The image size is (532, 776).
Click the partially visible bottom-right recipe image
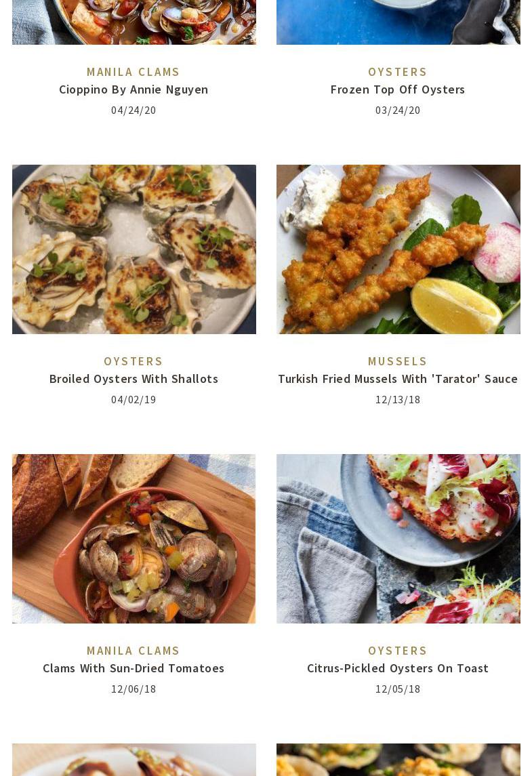(x=398, y=760)
